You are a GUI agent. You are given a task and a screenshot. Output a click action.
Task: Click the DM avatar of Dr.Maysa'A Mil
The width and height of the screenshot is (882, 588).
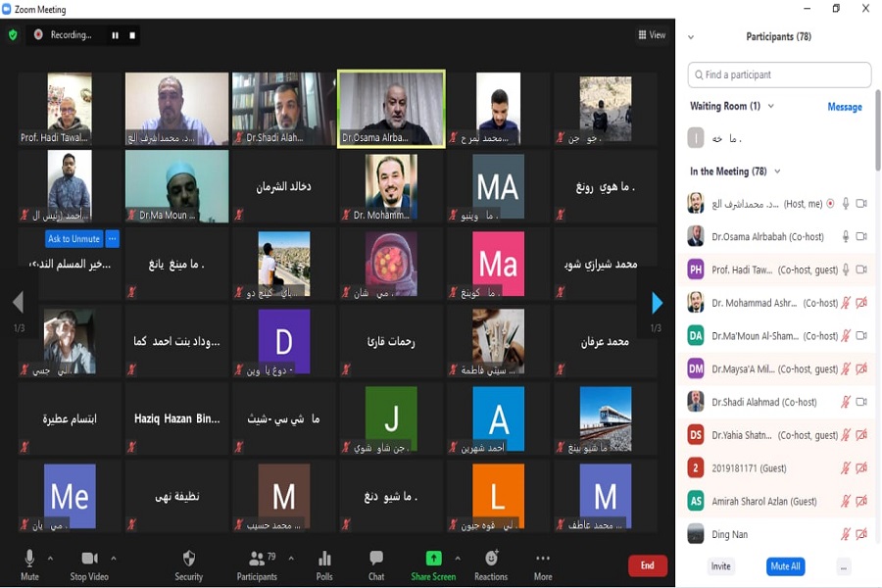point(696,369)
